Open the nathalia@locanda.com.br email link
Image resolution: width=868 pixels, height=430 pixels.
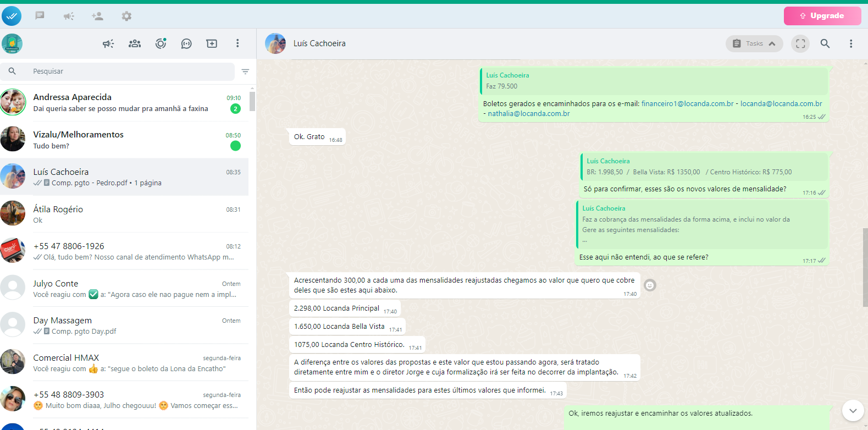[x=528, y=114]
